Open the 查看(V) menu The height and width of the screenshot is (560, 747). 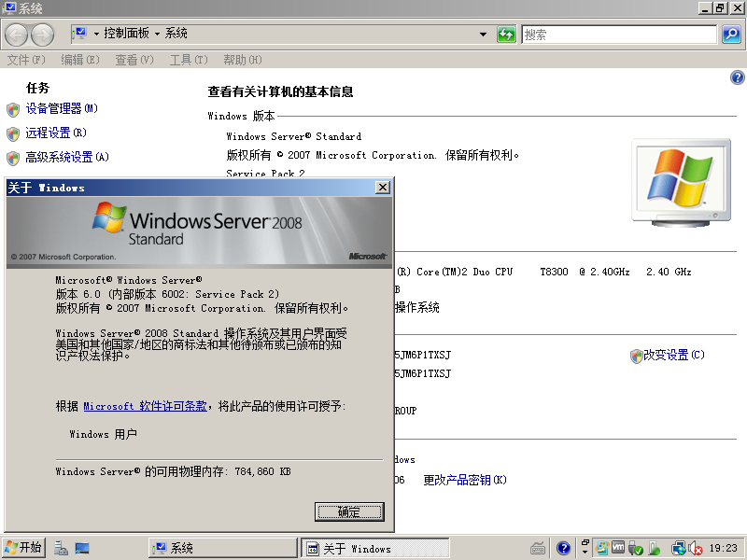134,60
